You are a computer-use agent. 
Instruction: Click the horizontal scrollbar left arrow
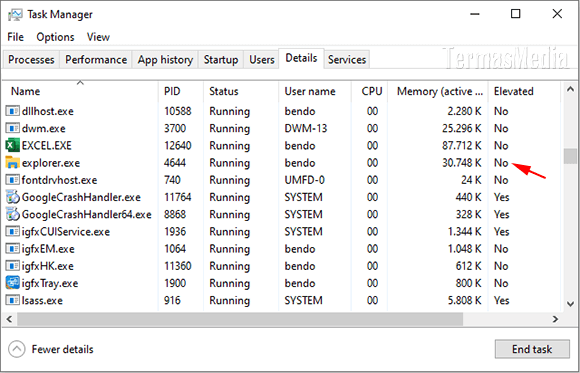[10, 319]
